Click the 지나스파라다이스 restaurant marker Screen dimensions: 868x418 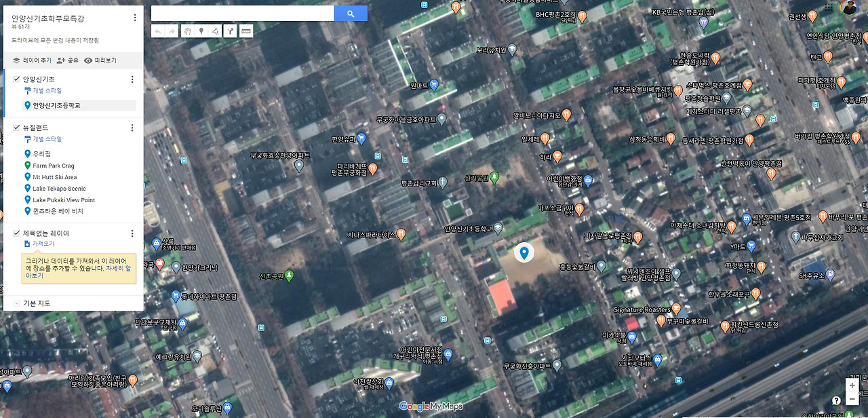[x=401, y=235]
